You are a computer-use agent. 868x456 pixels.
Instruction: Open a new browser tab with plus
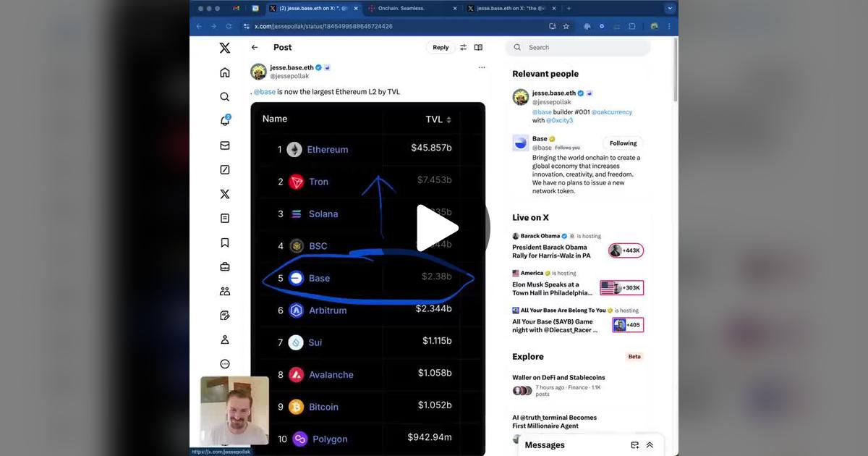coord(569,9)
